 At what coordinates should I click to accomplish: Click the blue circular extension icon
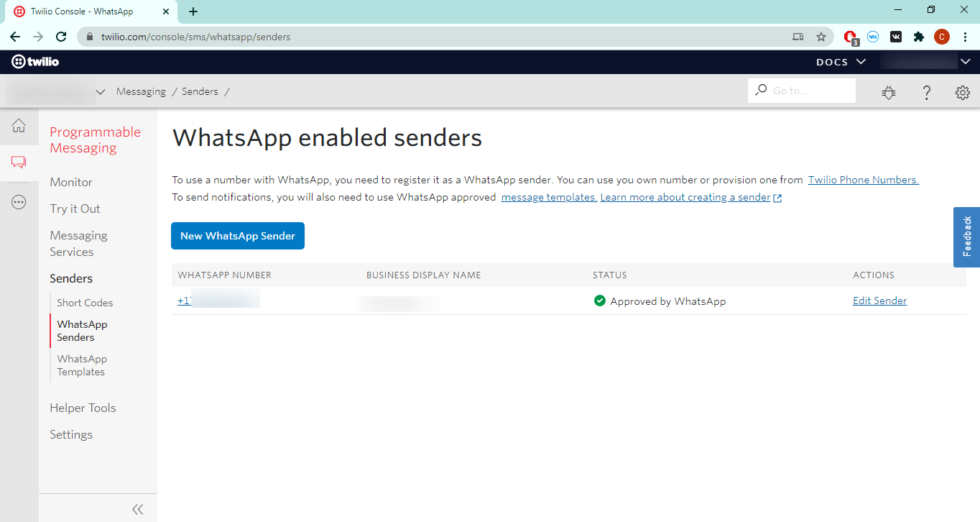point(873,37)
